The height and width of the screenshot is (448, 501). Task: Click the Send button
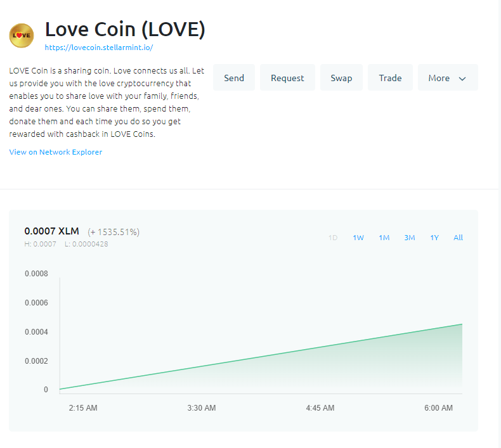pyautogui.click(x=234, y=77)
